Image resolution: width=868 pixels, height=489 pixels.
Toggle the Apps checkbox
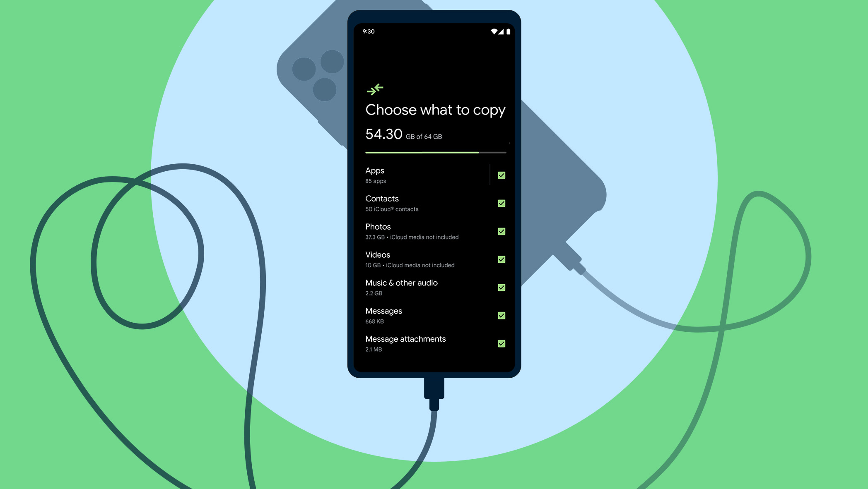501,175
